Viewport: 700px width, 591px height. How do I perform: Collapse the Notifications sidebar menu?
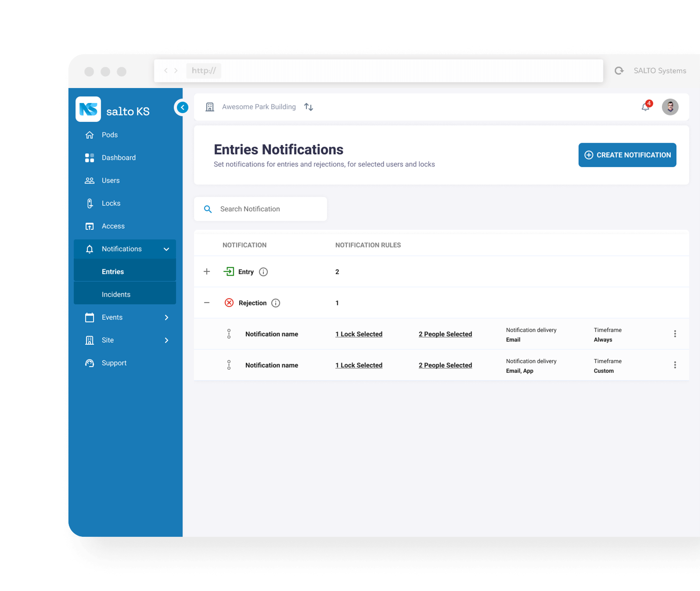[166, 249]
